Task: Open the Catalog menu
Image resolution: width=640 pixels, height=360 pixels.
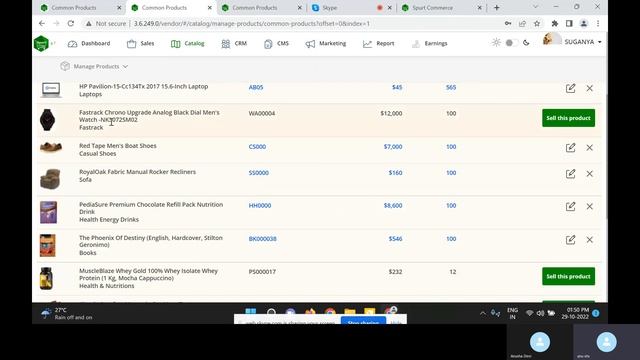Action: click(188, 43)
